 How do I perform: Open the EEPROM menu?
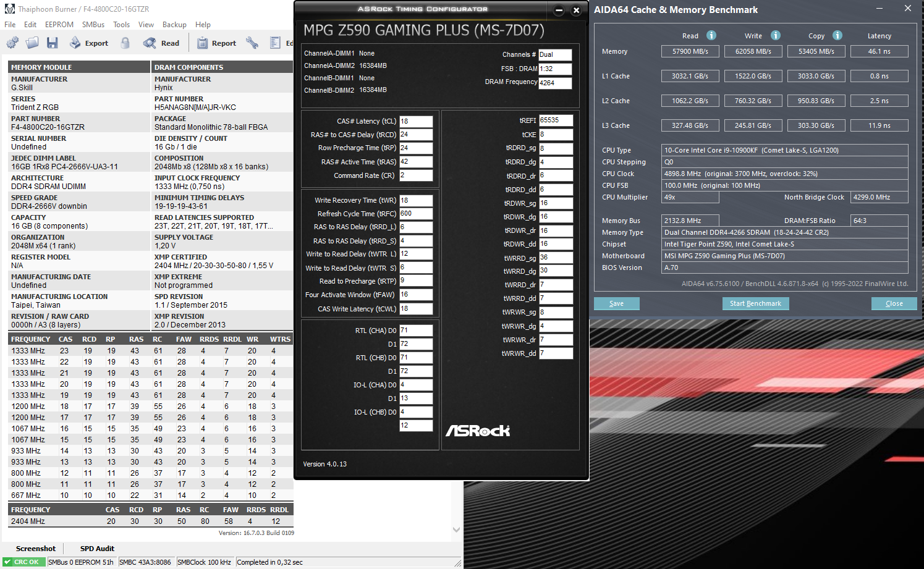(59, 25)
